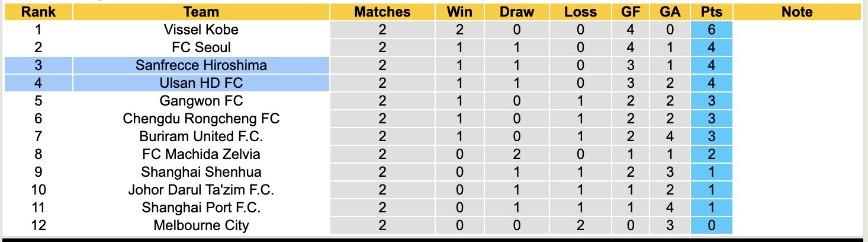Select the Gangwon FC team name
This screenshot has width=868, height=242.
tap(201, 101)
